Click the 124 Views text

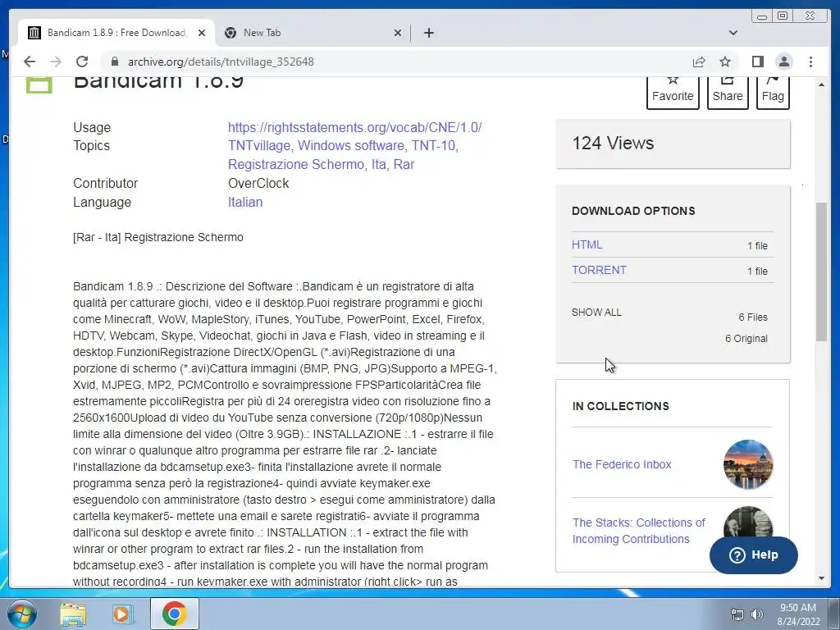pos(613,143)
